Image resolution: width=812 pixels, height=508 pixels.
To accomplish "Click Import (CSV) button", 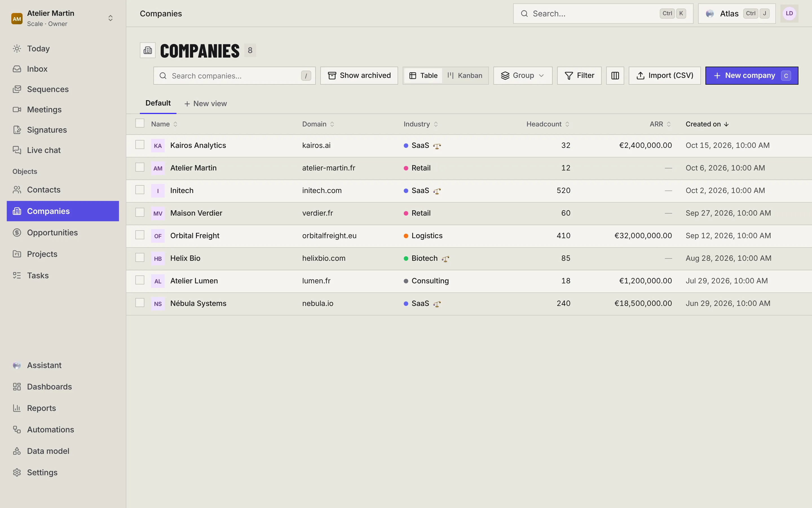I will pyautogui.click(x=664, y=76).
